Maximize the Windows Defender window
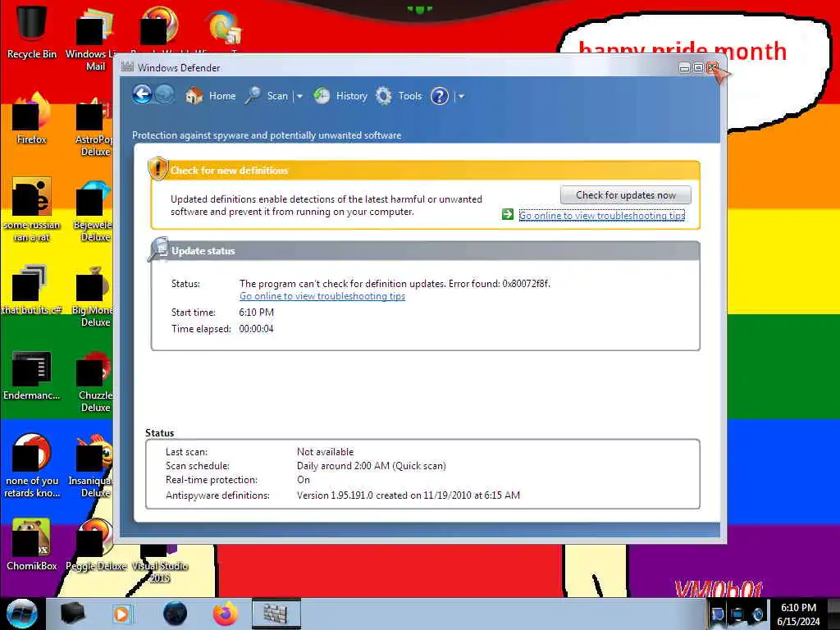Viewport: 840px width, 630px height. [x=698, y=67]
